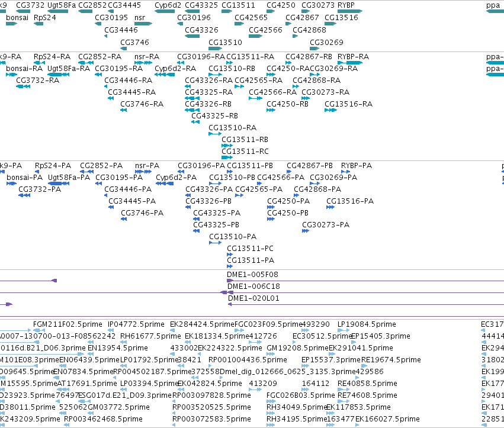
Task: Click the CG30269 gene label
Action: tap(326, 43)
